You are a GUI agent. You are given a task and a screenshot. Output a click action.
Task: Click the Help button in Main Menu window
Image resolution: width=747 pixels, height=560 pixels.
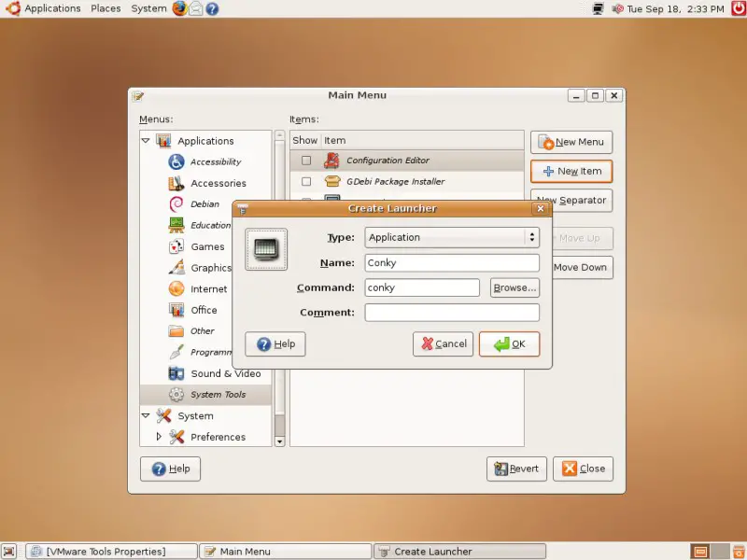click(x=170, y=469)
